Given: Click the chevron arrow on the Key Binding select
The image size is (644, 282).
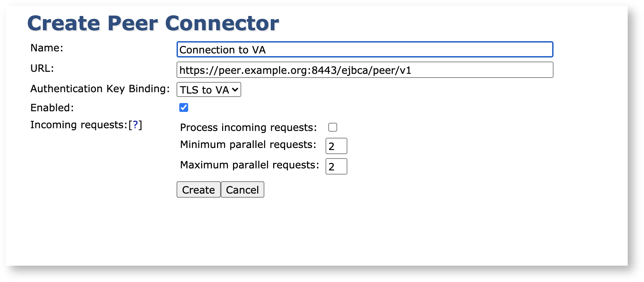Looking at the screenshot, I should click(235, 90).
